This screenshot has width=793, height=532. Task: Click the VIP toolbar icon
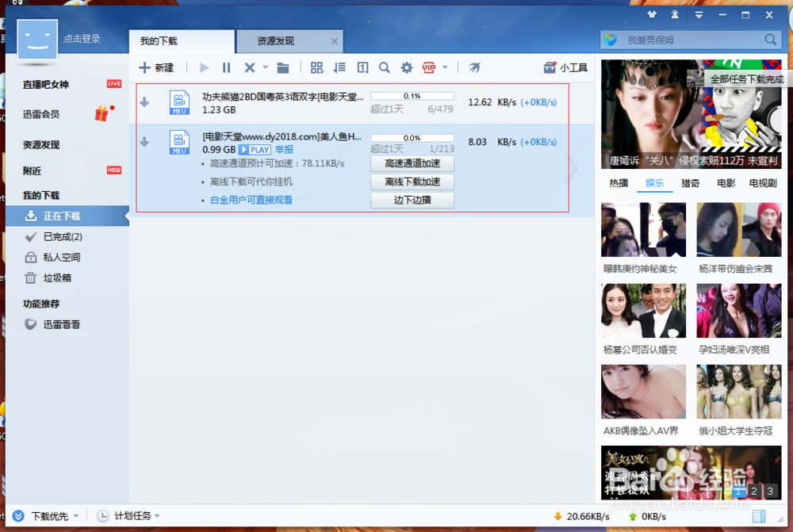click(429, 67)
